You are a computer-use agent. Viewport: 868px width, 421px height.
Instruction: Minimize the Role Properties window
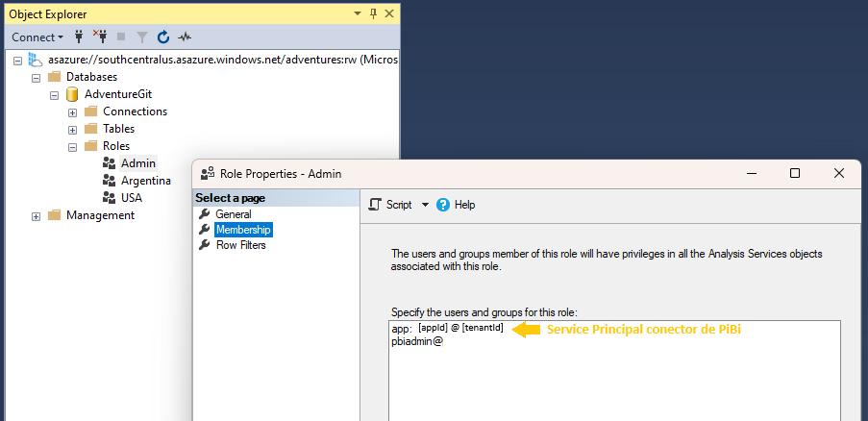pos(751,173)
